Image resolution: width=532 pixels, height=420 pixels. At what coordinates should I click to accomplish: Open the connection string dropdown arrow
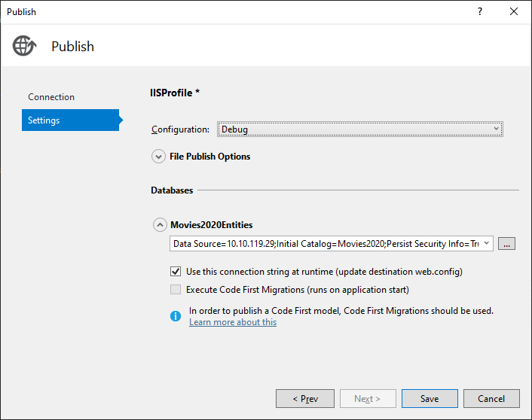click(486, 244)
